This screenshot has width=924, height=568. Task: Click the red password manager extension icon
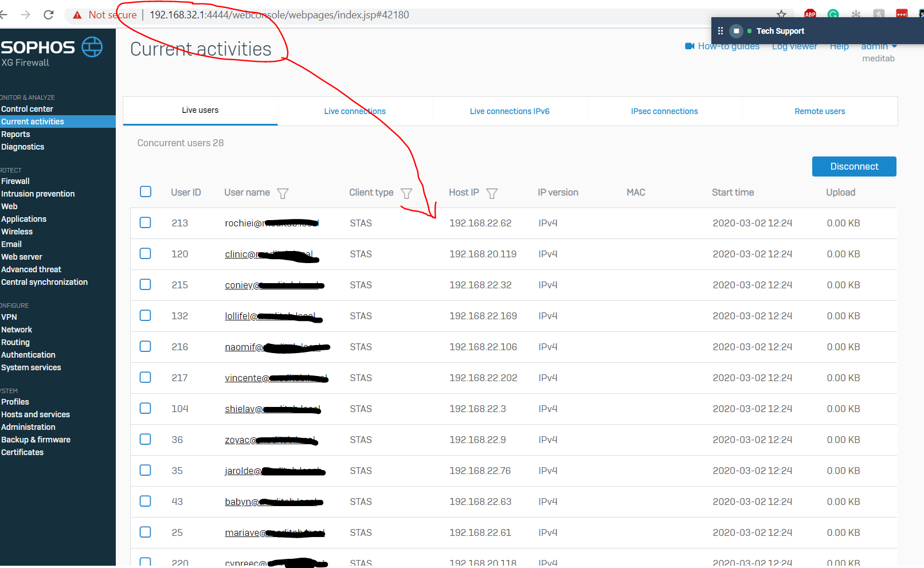coord(902,14)
